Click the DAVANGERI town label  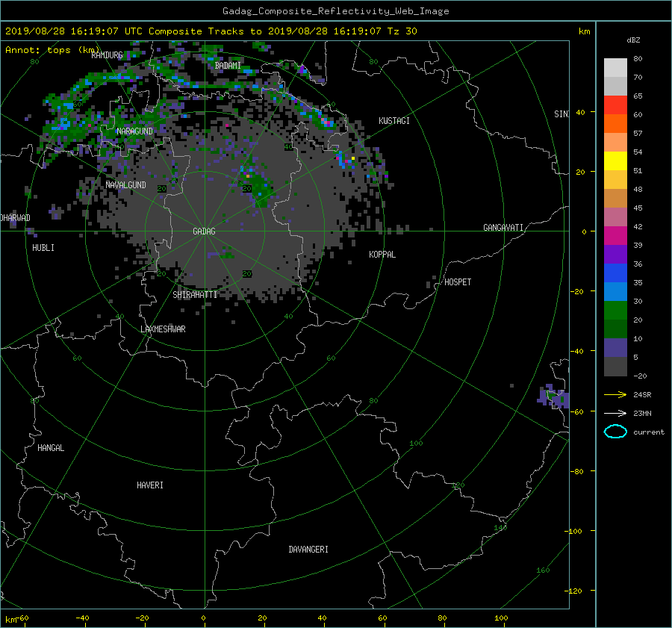tap(308, 550)
